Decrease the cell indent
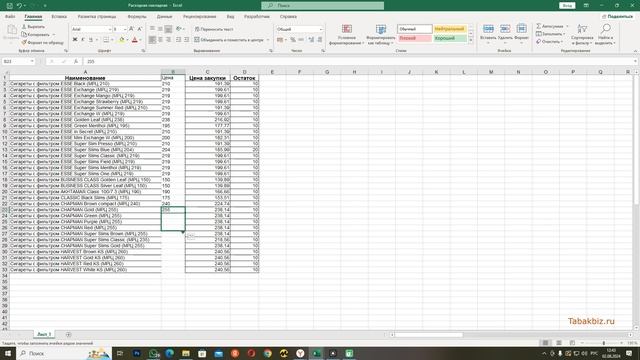The width and height of the screenshot is (640, 360). (178, 40)
